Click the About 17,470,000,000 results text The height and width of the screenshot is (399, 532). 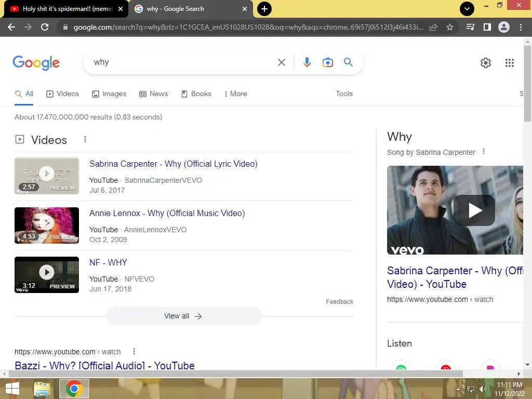coord(88,117)
